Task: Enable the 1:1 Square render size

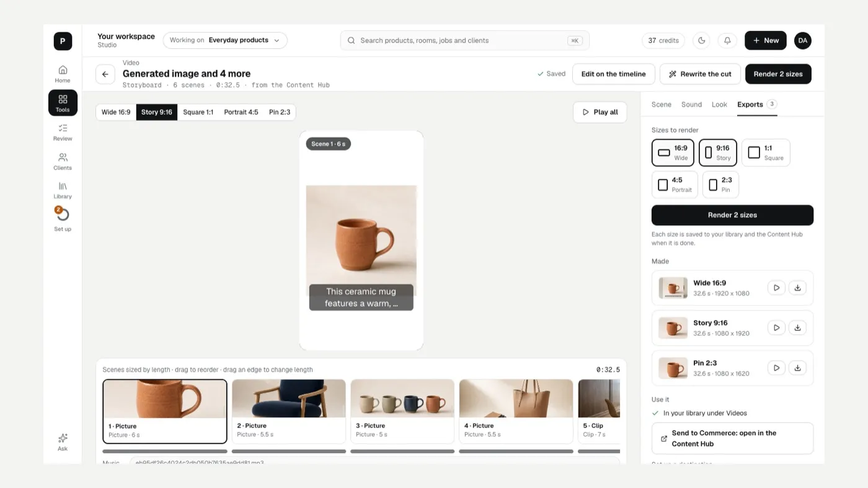Action: (766, 153)
